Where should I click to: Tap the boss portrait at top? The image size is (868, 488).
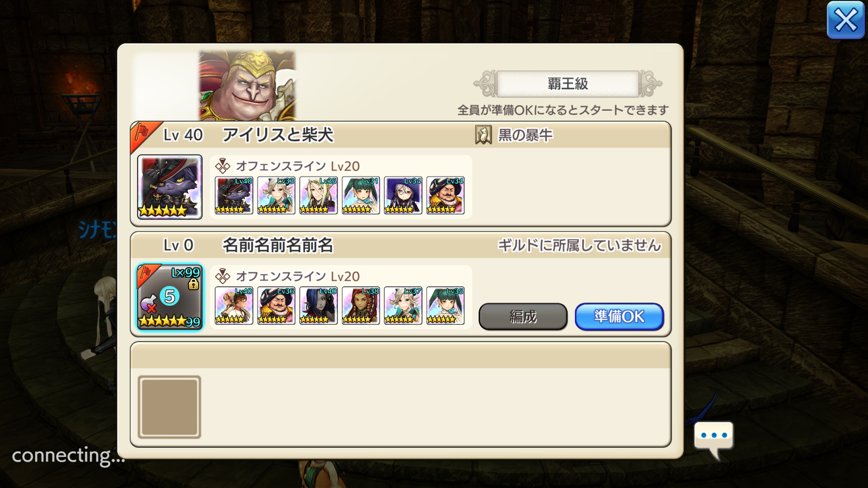pyautogui.click(x=247, y=86)
